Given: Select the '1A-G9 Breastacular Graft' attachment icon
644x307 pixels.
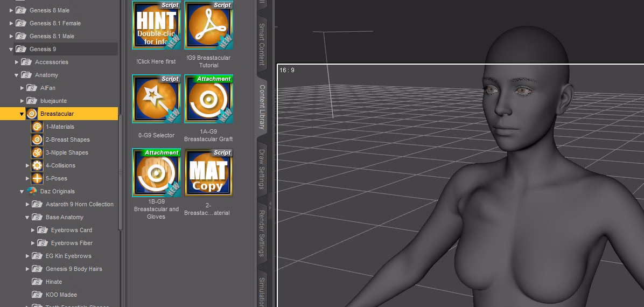Looking at the screenshot, I should pos(208,99).
